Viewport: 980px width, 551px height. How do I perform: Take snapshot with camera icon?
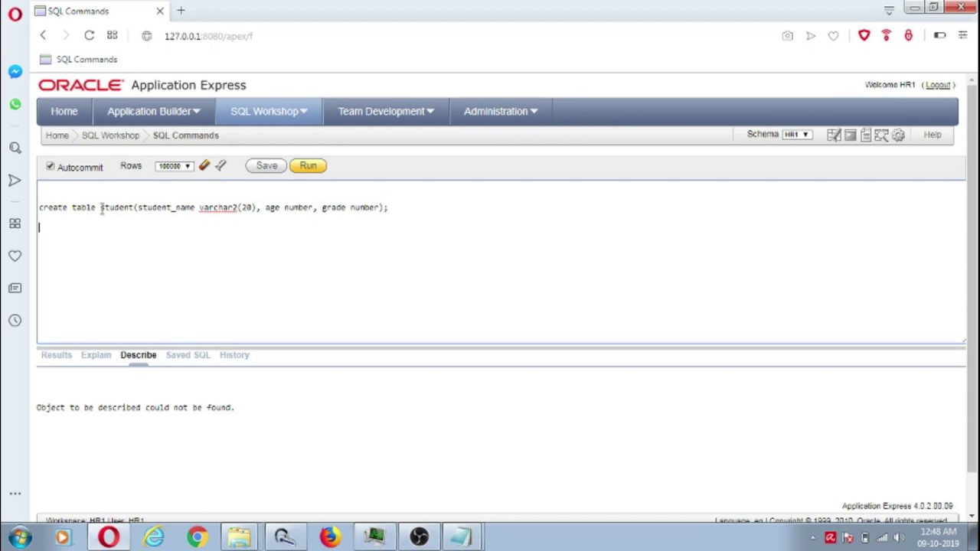point(787,35)
